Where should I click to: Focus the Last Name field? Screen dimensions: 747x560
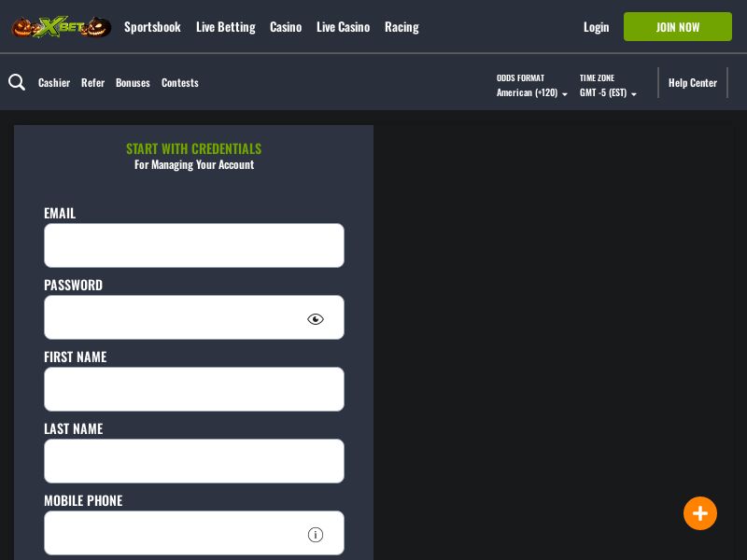pyautogui.click(x=194, y=461)
